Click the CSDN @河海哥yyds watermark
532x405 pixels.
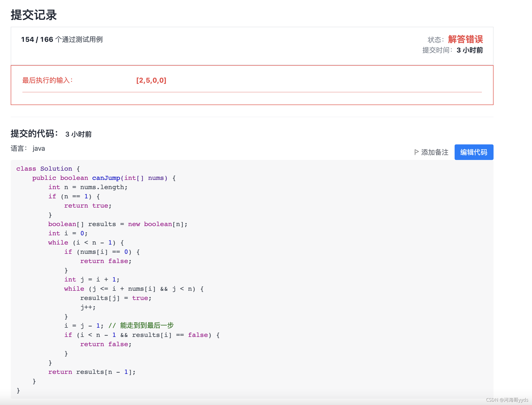[507, 400]
